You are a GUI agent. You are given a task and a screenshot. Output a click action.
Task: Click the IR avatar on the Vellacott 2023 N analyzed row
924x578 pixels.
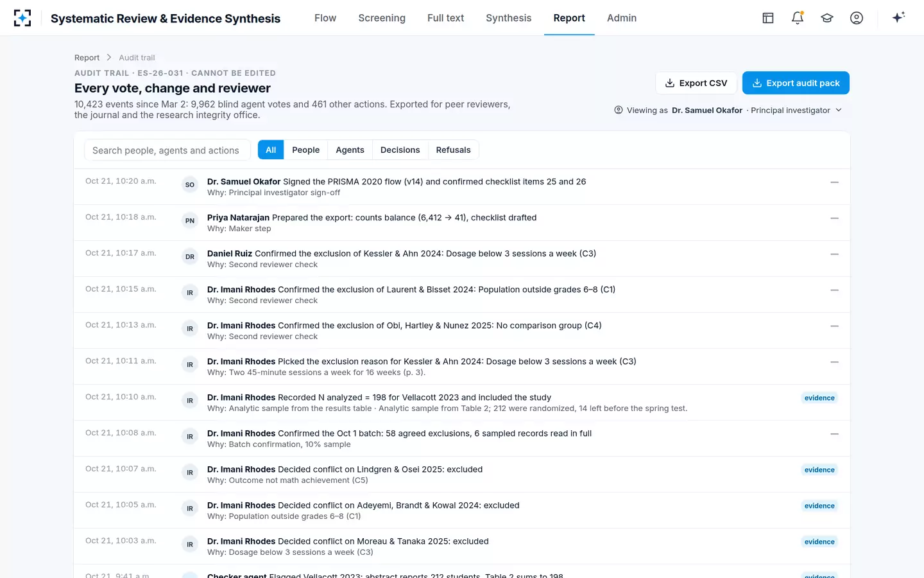(190, 401)
